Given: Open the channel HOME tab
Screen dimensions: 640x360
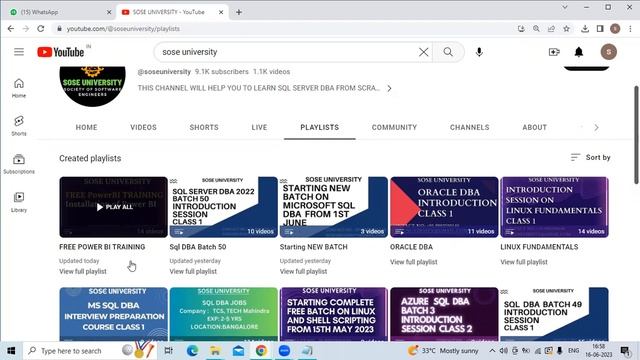Looking at the screenshot, I should coord(87,127).
